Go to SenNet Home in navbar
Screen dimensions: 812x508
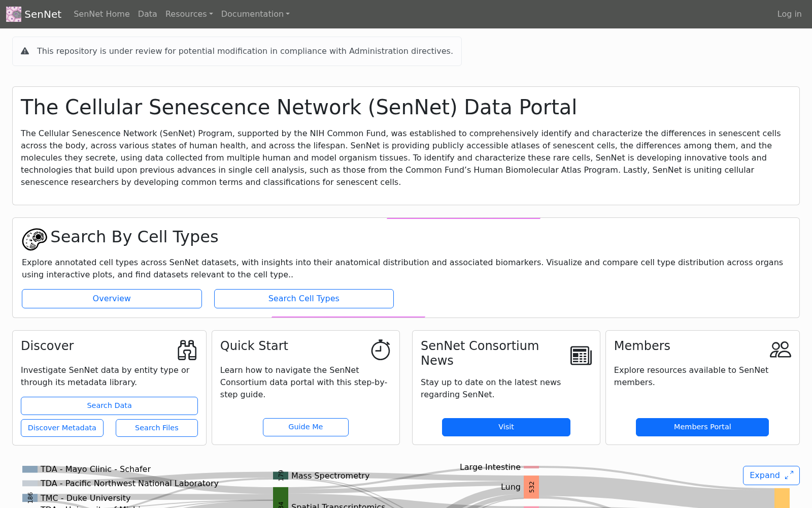[x=101, y=14]
